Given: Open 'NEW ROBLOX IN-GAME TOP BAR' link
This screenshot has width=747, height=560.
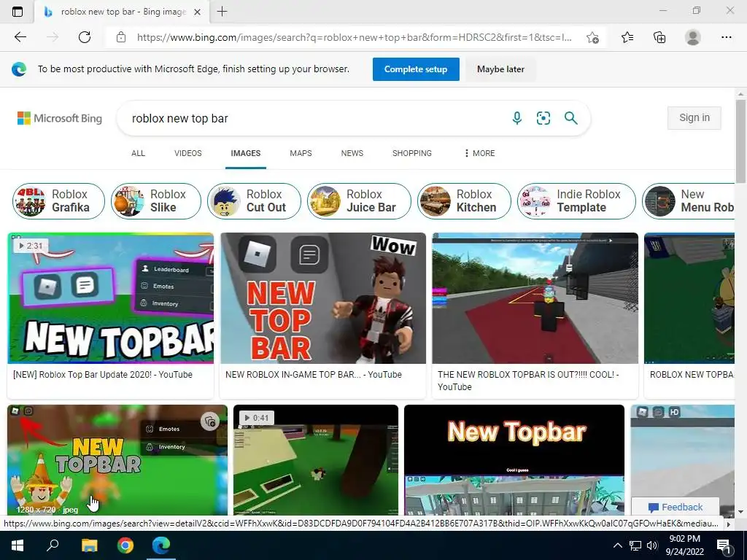Looking at the screenshot, I should tap(314, 375).
